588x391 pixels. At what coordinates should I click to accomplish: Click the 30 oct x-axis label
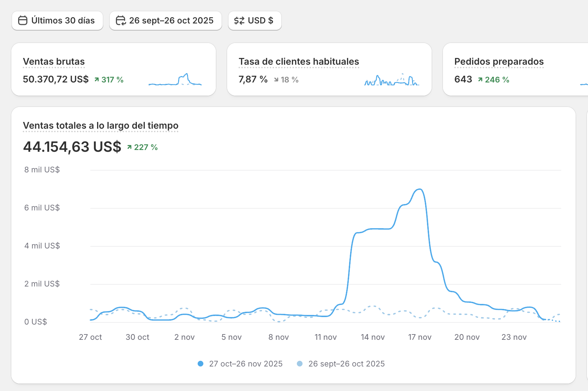(138, 337)
